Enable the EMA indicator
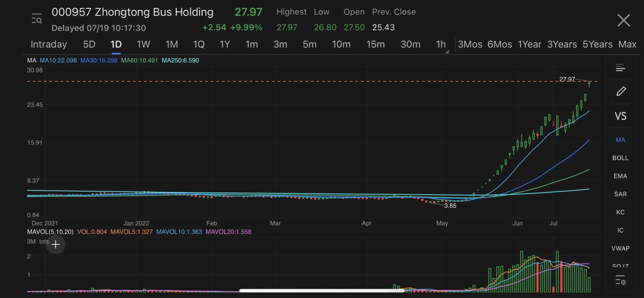Viewport: 644px width, 298px height. pyautogui.click(x=620, y=176)
